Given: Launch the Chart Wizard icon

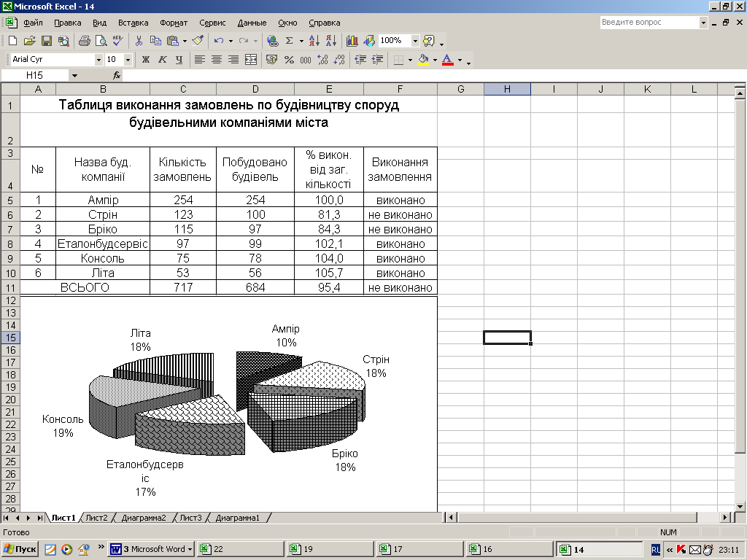Looking at the screenshot, I should 352,41.
